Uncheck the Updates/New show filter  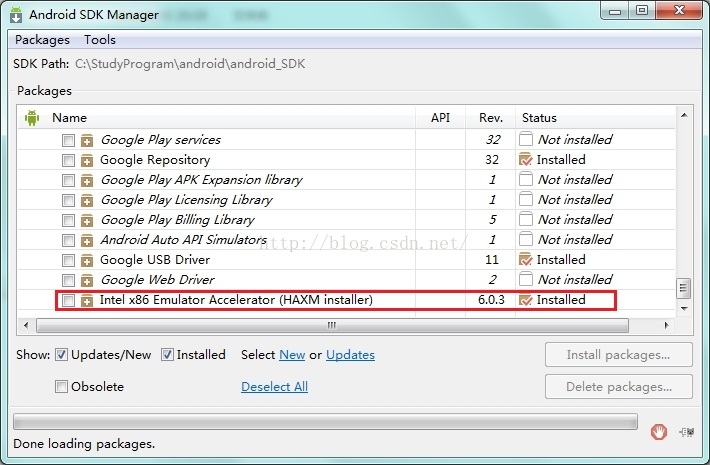(x=61, y=355)
